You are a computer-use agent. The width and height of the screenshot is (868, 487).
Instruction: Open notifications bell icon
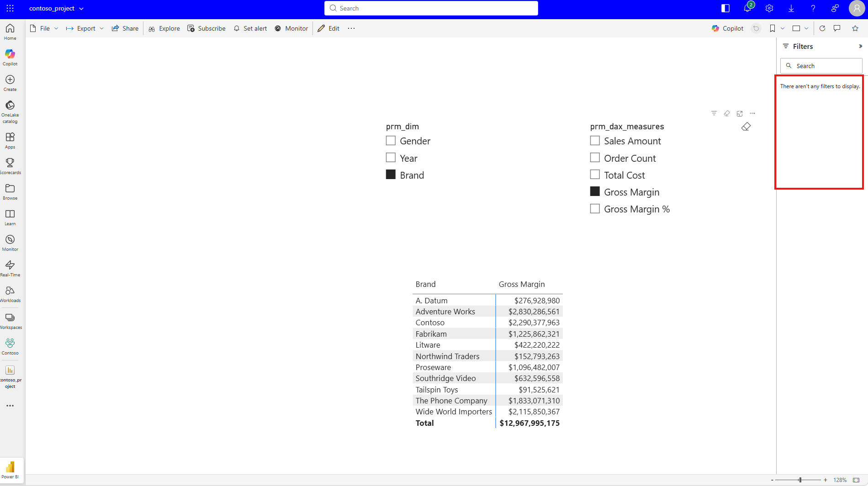[x=748, y=8]
